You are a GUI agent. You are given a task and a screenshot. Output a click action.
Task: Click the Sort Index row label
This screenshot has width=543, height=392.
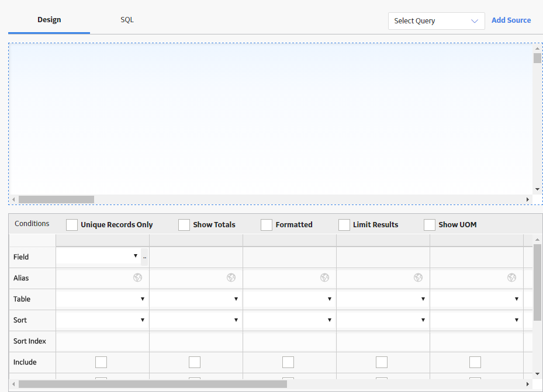tap(30, 342)
